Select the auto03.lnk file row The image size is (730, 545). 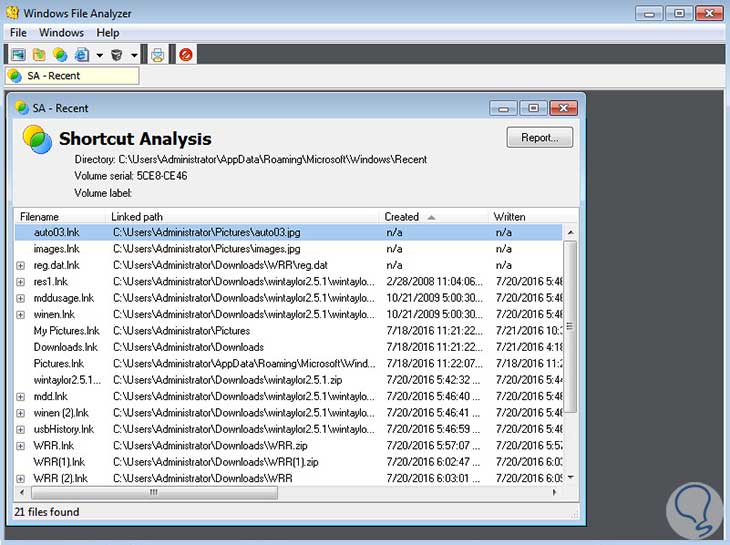pyautogui.click(x=289, y=232)
